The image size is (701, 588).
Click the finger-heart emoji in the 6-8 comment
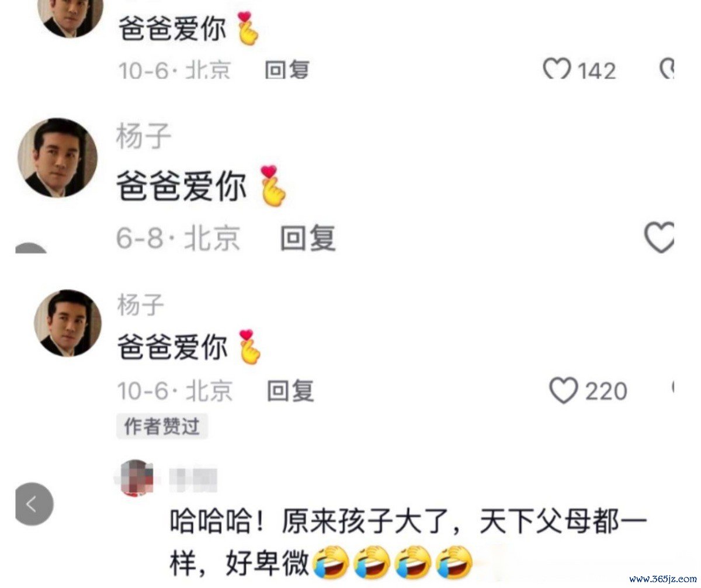point(272,185)
